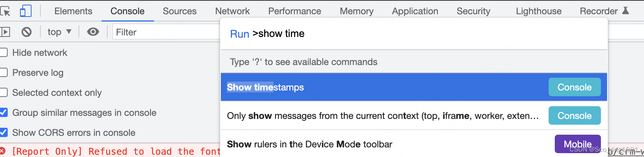This screenshot has width=644, height=157.
Task: Toggle the device toolbar icon
Action: 25,11
